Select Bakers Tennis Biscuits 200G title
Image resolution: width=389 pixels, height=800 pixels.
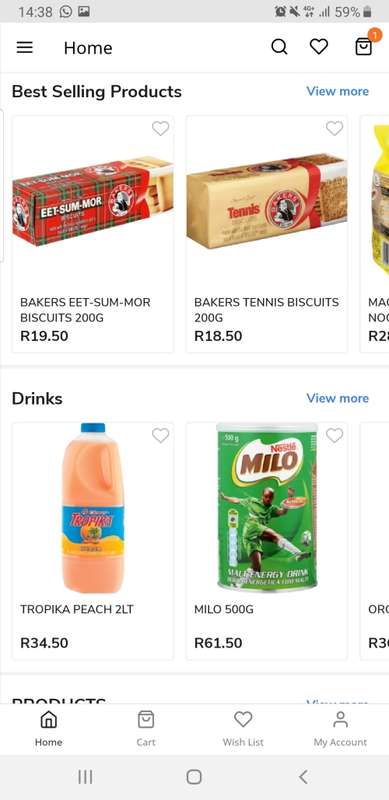pyautogui.click(x=266, y=310)
